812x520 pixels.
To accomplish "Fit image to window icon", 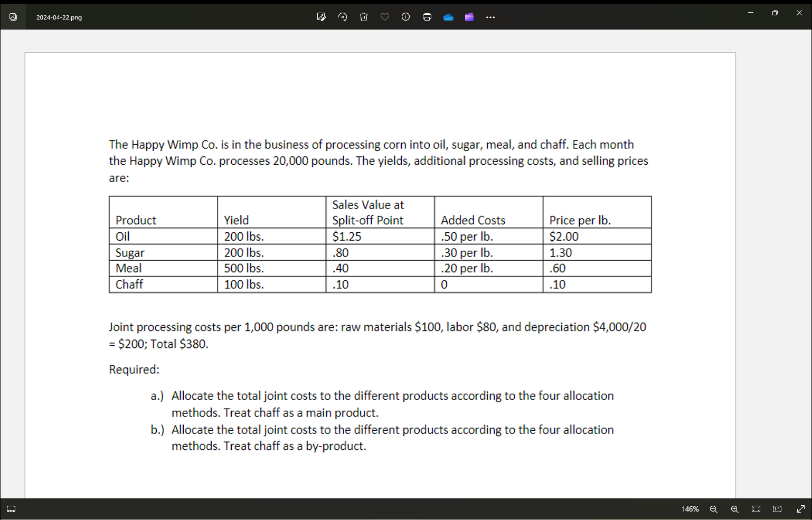I will click(756, 509).
